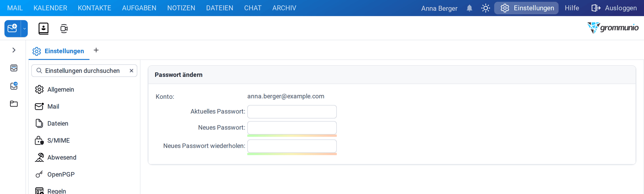Screen dimensions: 644x194
Task: Clear the settings search field
Action: pos(131,71)
